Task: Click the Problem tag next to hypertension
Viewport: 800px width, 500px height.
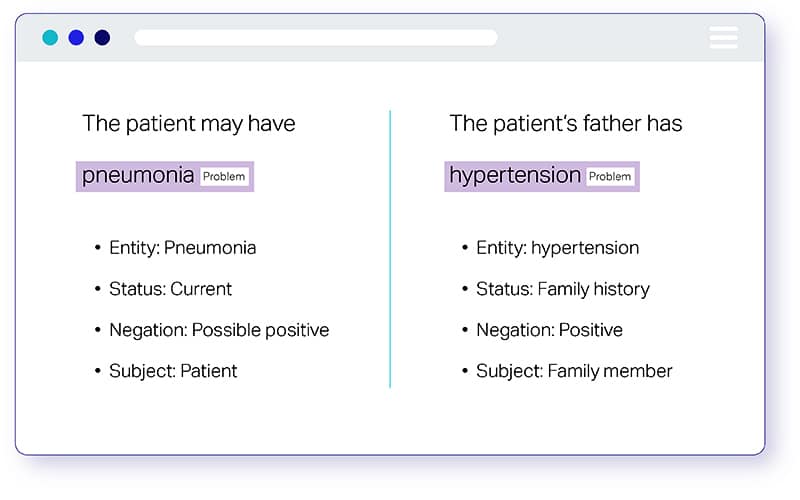Action: [x=610, y=177]
